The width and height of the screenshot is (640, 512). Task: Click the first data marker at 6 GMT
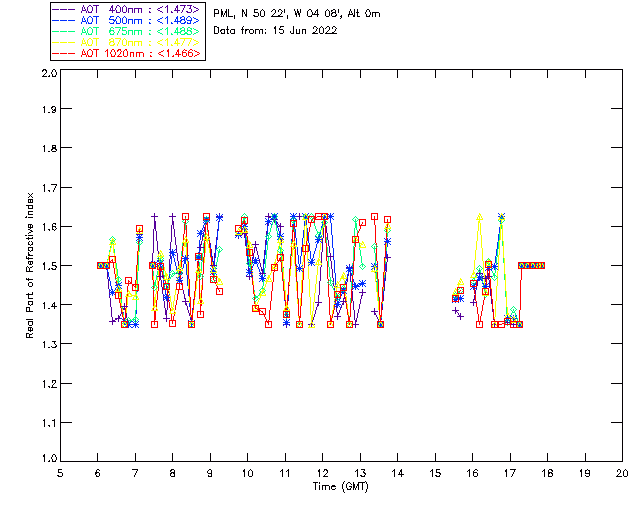point(99,265)
